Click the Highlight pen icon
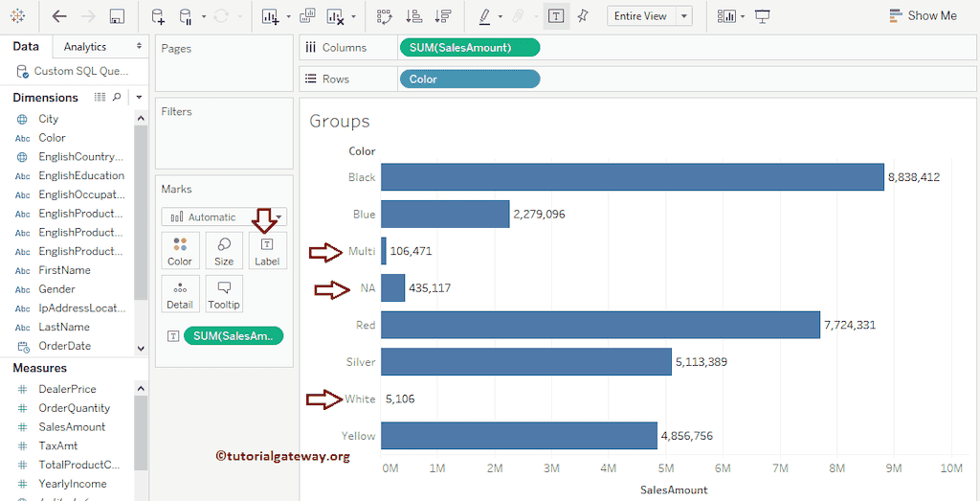 click(485, 16)
